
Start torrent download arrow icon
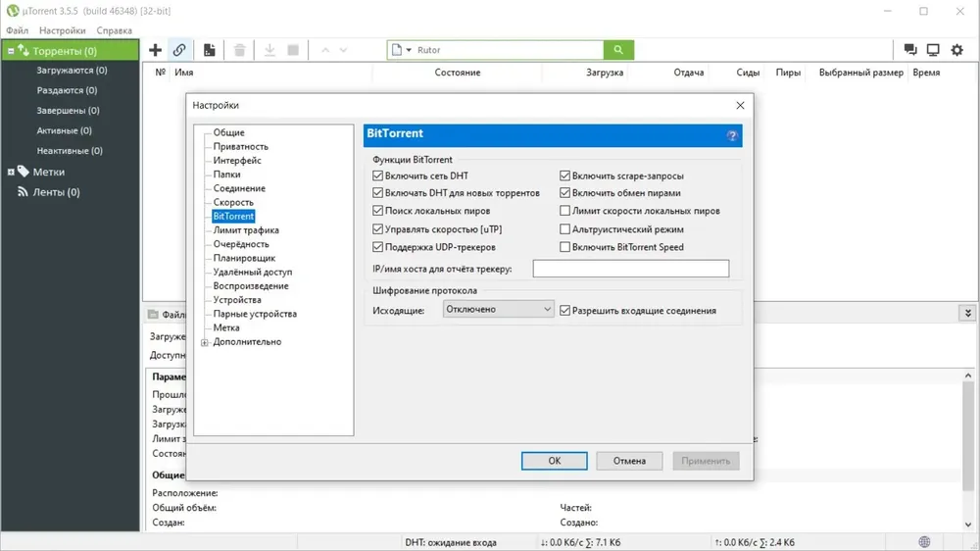tap(269, 50)
